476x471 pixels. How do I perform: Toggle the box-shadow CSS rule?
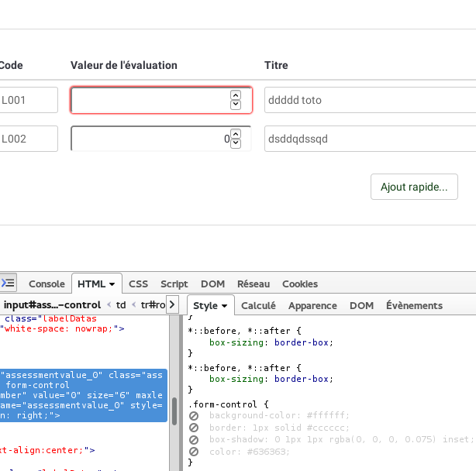click(195, 439)
